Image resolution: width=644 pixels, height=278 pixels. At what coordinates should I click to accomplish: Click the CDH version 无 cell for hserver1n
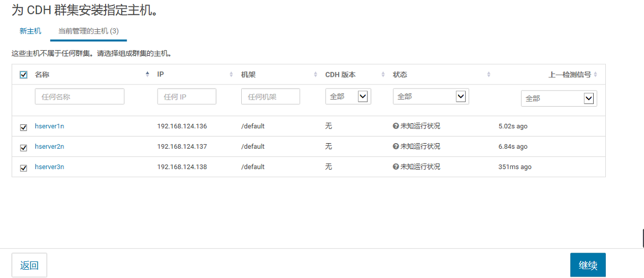point(329,126)
